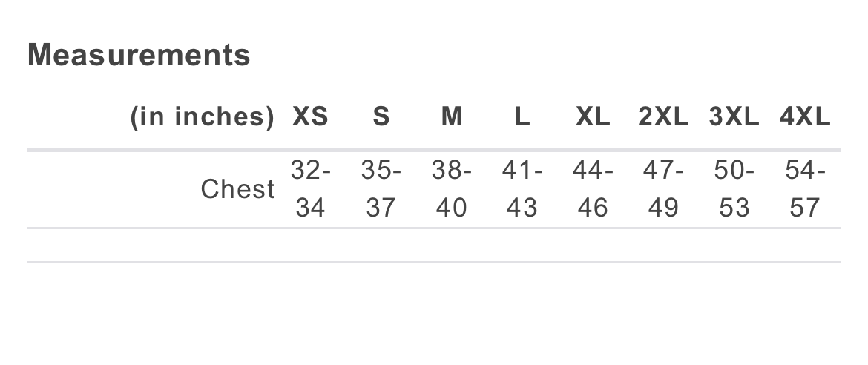
Task: Click the 4XL column header
Action: [805, 117]
